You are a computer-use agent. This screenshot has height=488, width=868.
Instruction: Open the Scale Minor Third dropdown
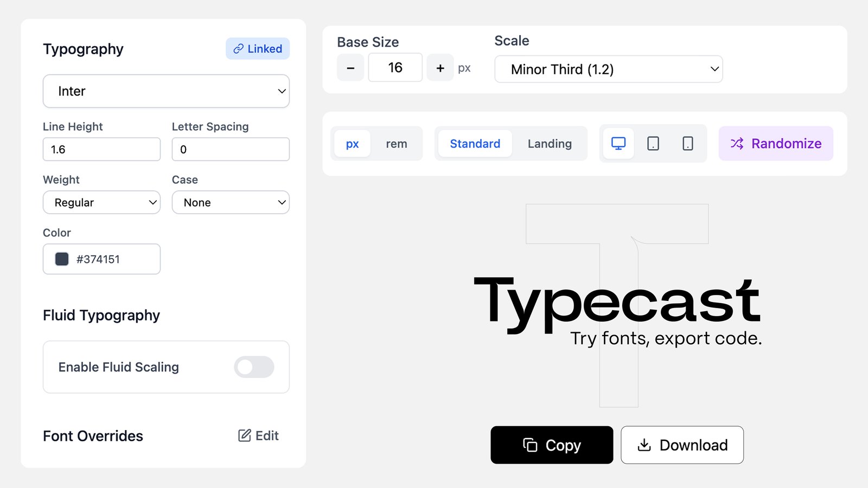[x=608, y=69]
